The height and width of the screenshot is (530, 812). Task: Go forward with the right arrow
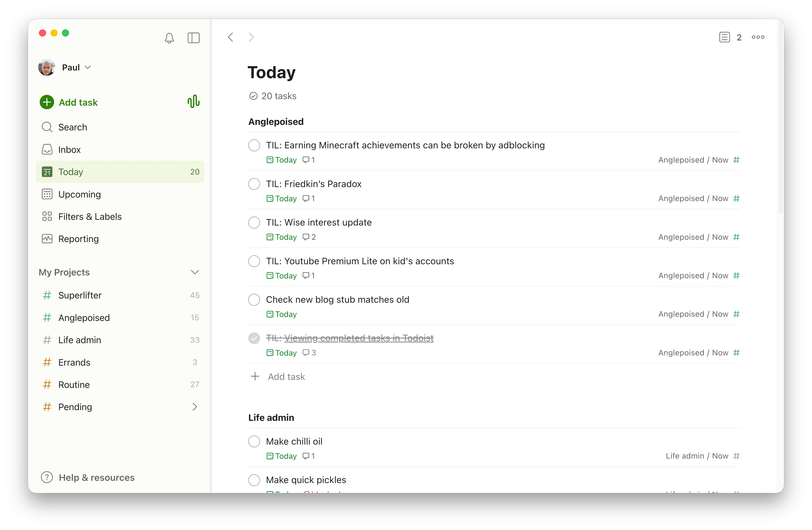click(x=251, y=37)
